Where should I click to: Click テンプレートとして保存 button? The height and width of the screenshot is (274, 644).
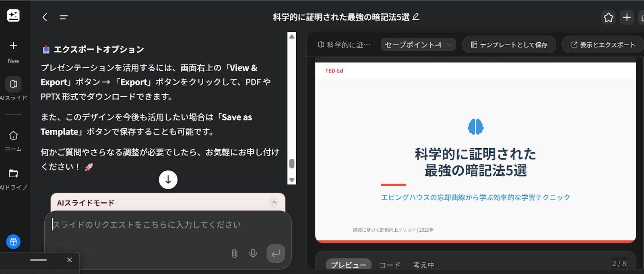click(x=509, y=45)
